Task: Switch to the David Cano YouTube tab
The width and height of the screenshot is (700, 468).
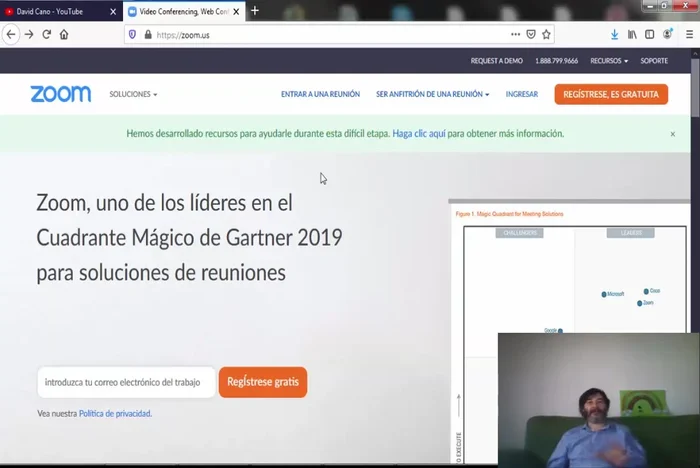Action: tap(61, 11)
